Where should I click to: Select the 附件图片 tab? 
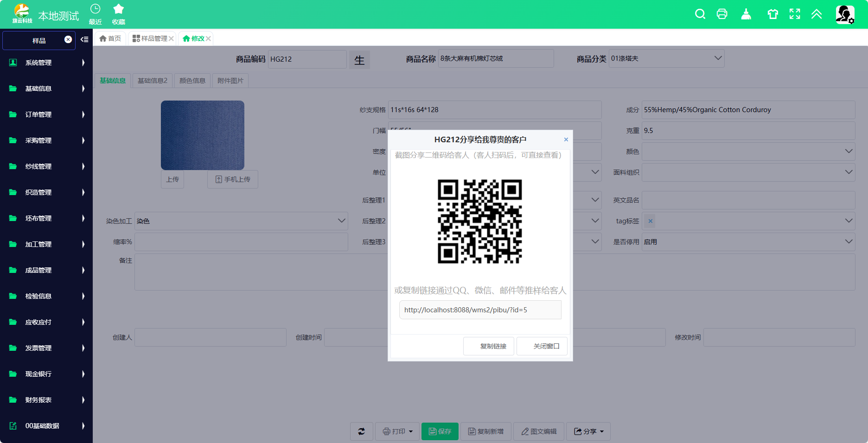point(230,81)
